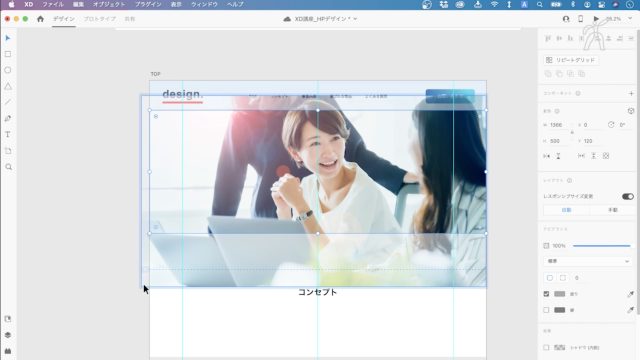The width and height of the screenshot is (640, 360).
Task: Open the Libraries panel icon
Action: [8, 319]
